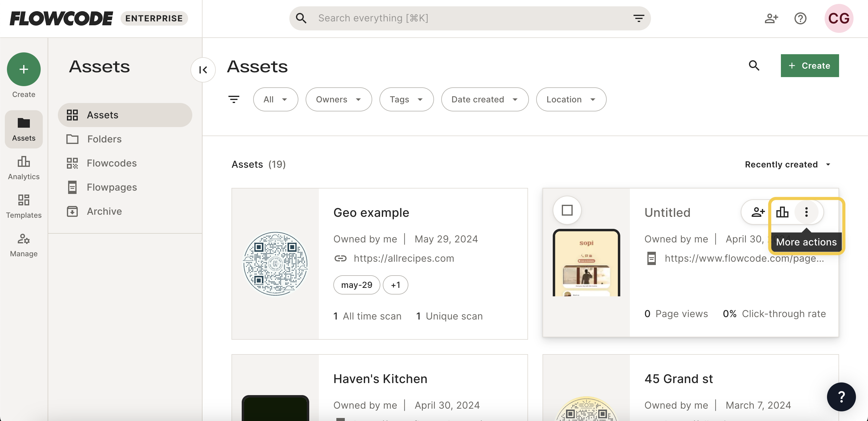
Task: Select Flowpages in the side panel menu
Action: pos(125,187)
